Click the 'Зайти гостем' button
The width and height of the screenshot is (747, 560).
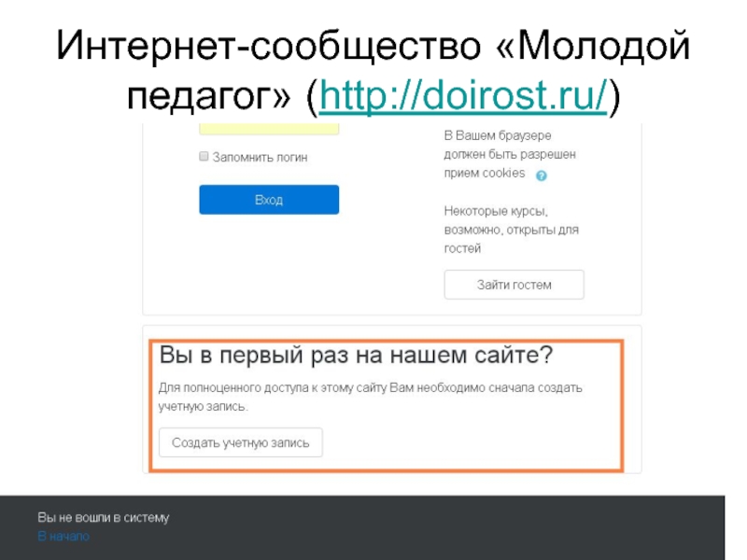click(514, 285)
